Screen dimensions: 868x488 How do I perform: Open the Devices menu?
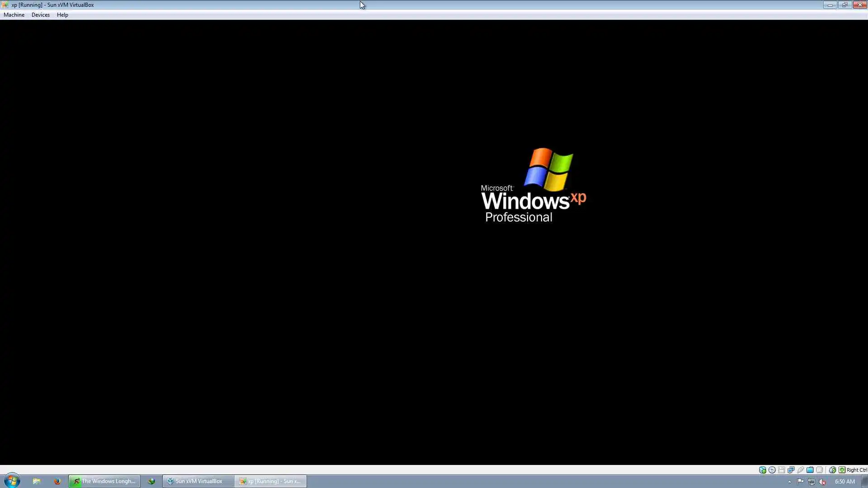40,15
